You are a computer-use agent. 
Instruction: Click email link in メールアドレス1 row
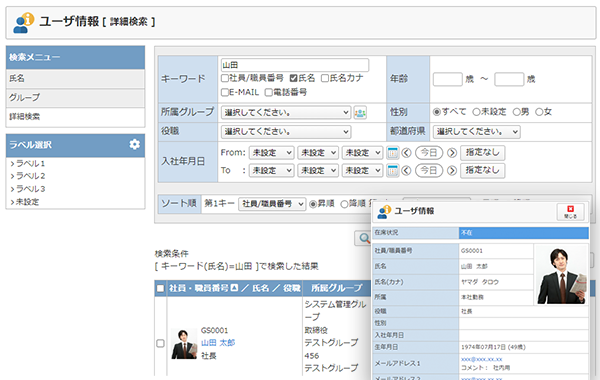[482, 359]
